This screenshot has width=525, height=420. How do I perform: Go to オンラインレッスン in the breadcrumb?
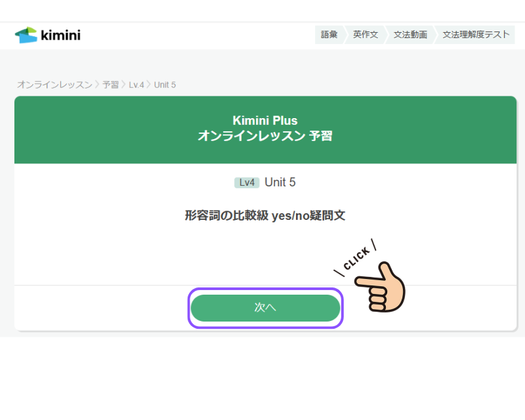tap(54, 85)
